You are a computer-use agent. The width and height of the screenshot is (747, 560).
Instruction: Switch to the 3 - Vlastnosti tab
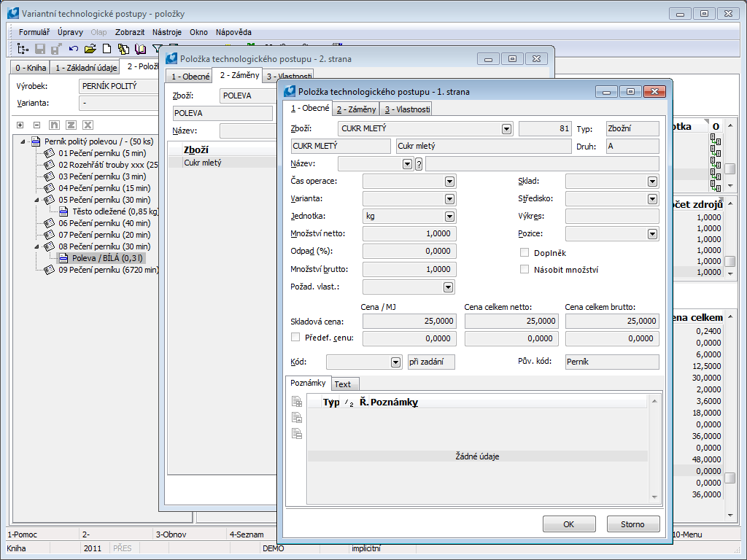click(x=407, y=109)
